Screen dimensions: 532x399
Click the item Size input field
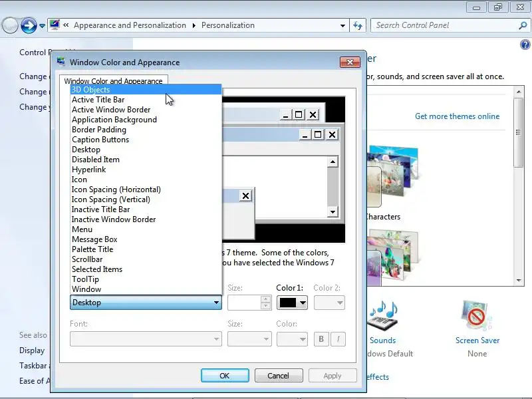click(244, 303)
